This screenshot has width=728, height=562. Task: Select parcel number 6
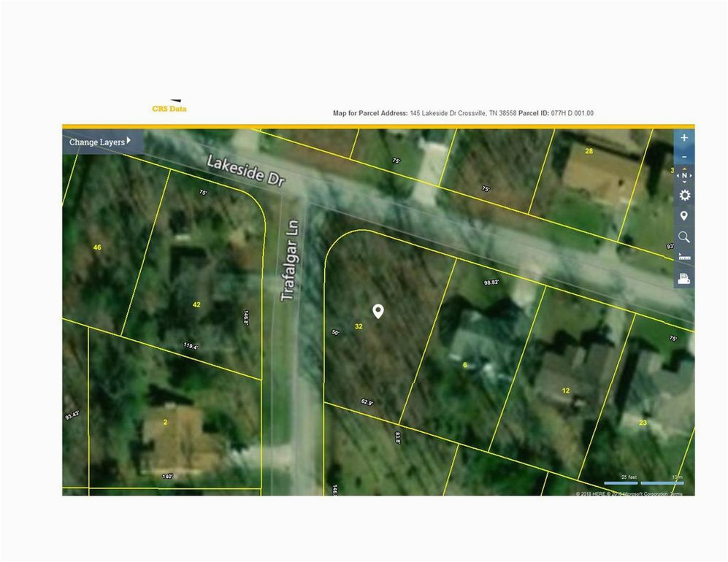click(x=464, y=365)
